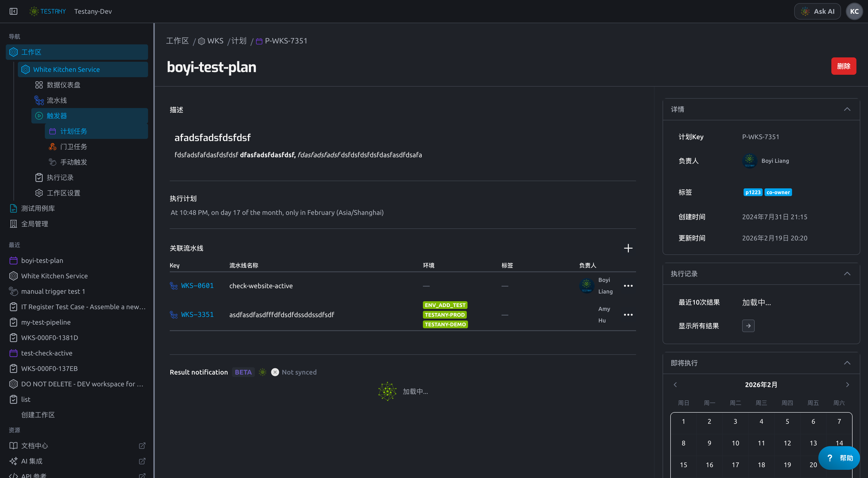Click the Not synced status icon

tap(275, 372)
